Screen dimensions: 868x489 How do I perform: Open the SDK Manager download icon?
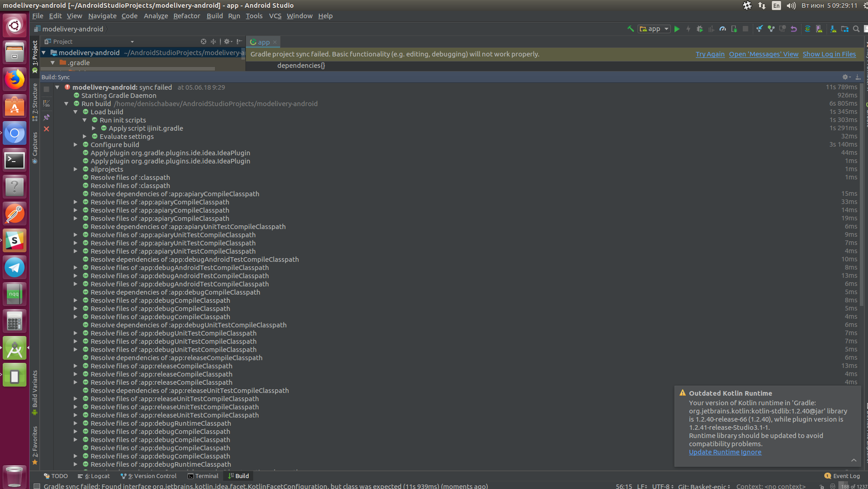pyautogui.click(x=833, y=29)
